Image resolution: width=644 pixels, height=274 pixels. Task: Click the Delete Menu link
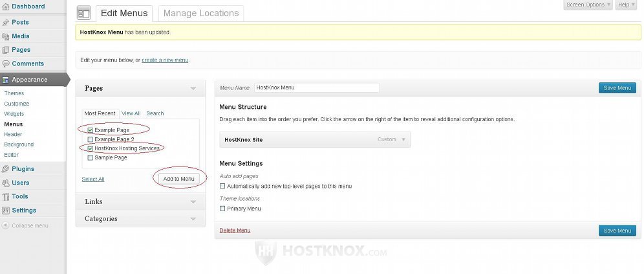(235, 231)
